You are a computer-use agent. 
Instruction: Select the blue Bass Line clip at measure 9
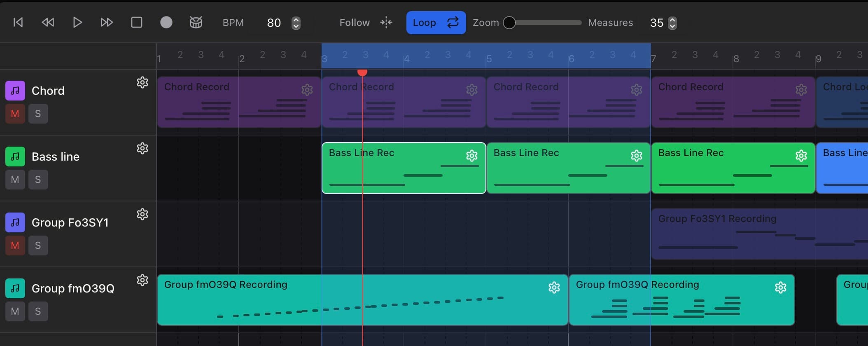pos(842,168)
